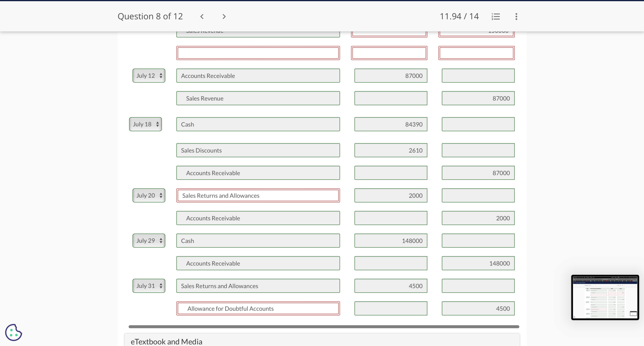Open the cookie preferences icon
The width and height of the screenshot is (644, 346).
pos(14,332)
